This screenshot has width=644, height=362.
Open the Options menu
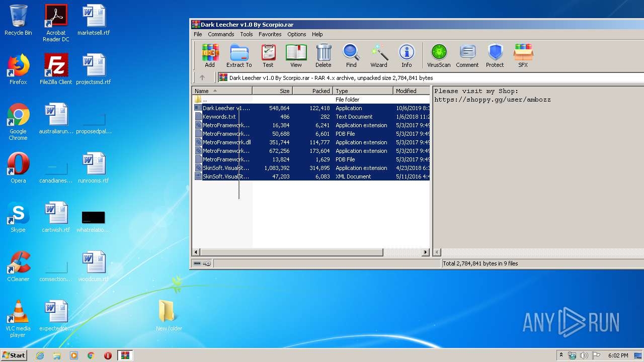click(297, 34)
